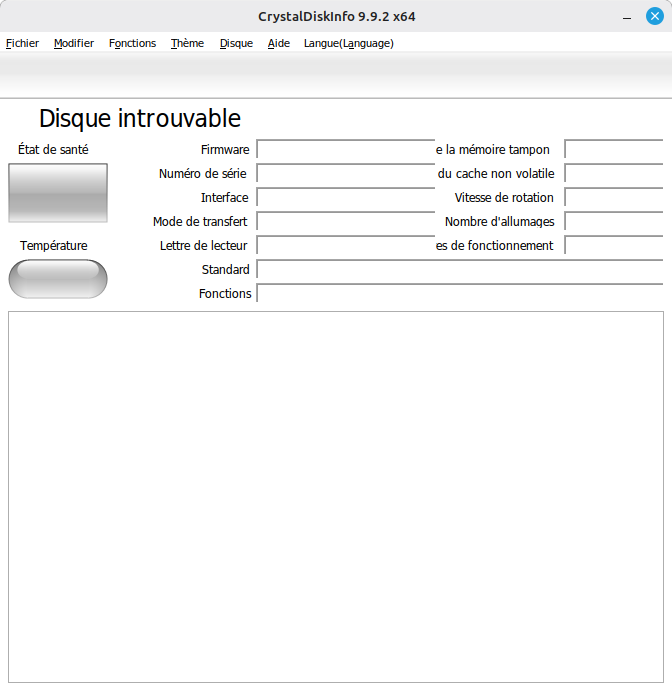Open the Modifier menu
672x691 pixels.
[x=74, y=43]
